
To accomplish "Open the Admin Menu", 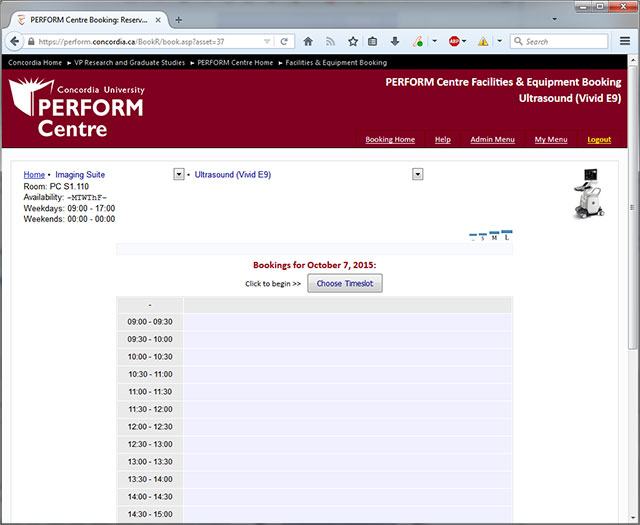I will click(492, 140).
